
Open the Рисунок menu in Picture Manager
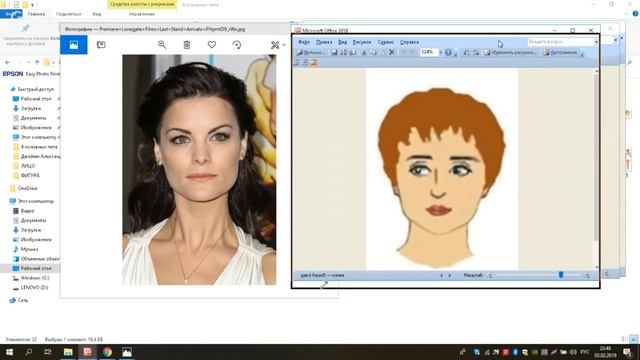point(362,42)
